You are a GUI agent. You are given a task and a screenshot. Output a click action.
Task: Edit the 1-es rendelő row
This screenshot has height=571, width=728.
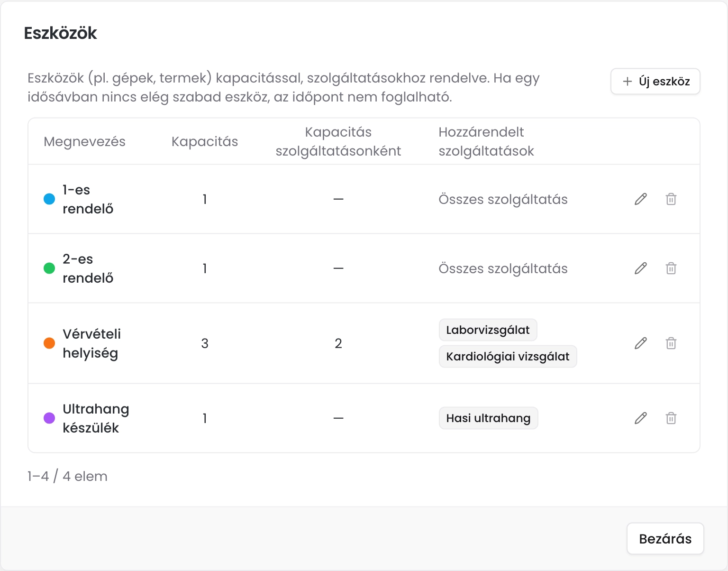(x=641, y=199)
